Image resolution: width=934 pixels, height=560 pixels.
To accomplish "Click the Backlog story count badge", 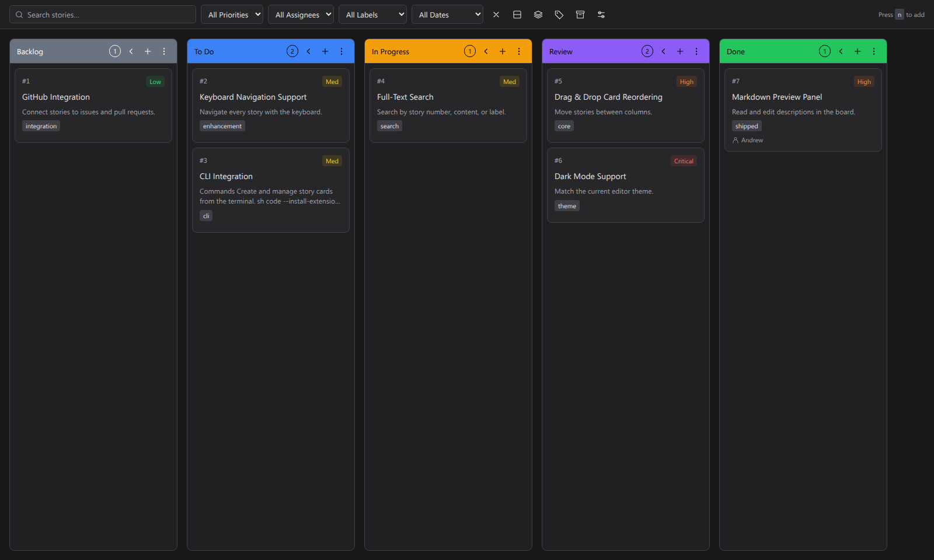I will (x=115, y=51).
